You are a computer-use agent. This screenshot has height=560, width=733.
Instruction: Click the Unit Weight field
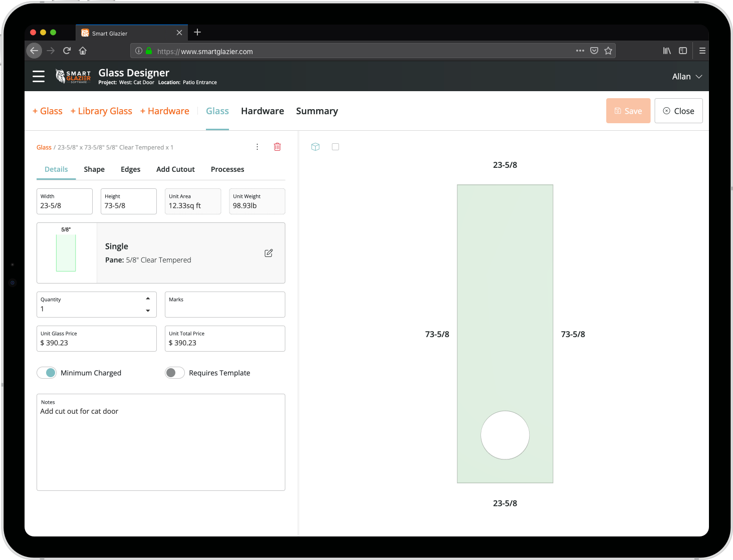[257, 201]
